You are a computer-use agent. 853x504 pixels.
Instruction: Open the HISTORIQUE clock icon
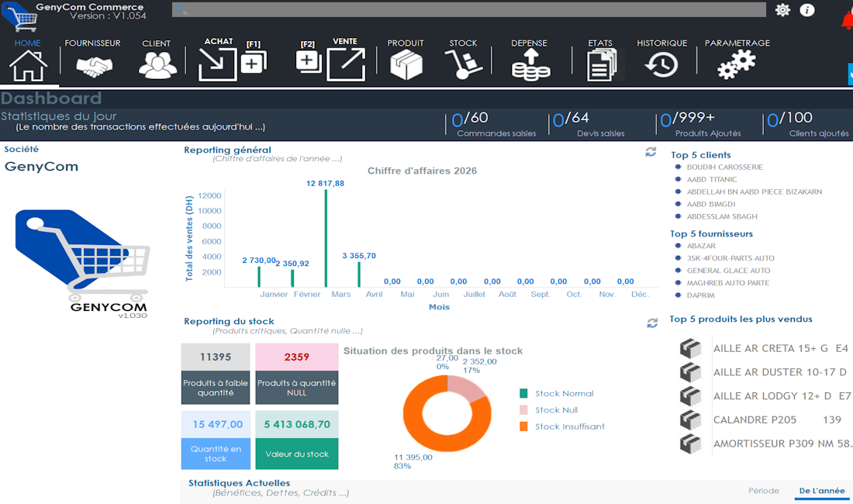click(x=661, y=66)
